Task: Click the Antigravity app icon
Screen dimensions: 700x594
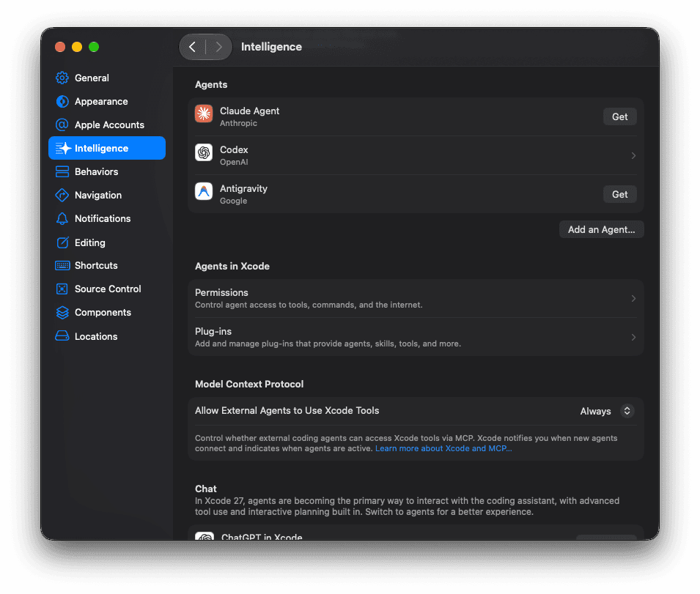Action: pos(204,191)
